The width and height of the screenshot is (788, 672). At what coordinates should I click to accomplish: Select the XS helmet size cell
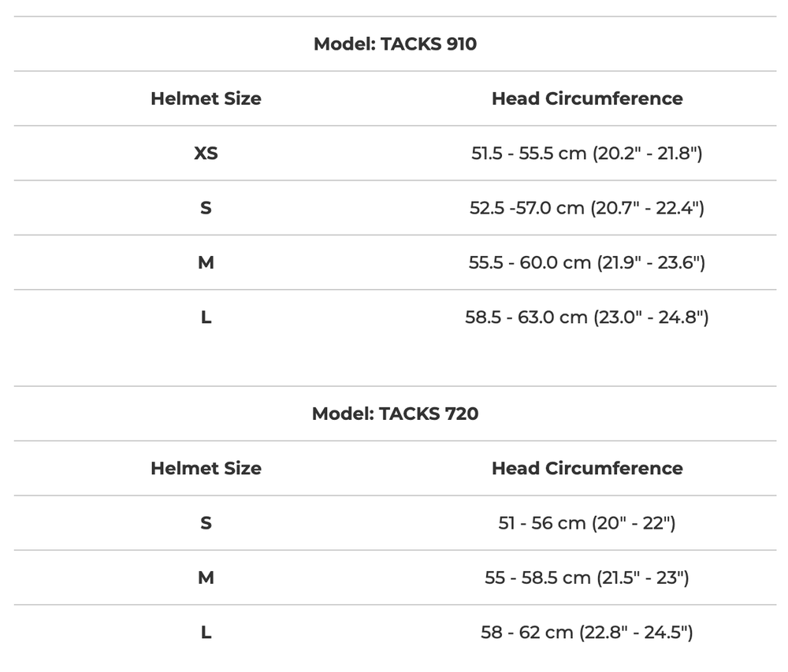(x=206, y=153)
